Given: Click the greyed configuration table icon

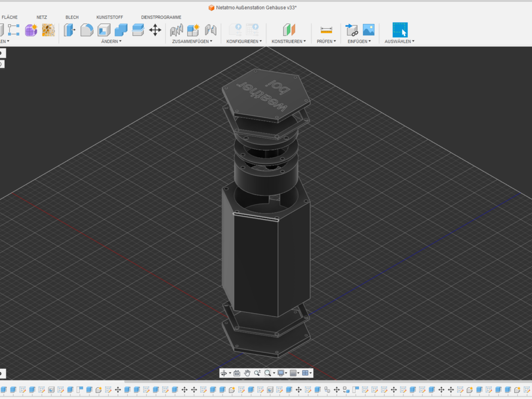Looking at the screenshot, I should 253,30.
